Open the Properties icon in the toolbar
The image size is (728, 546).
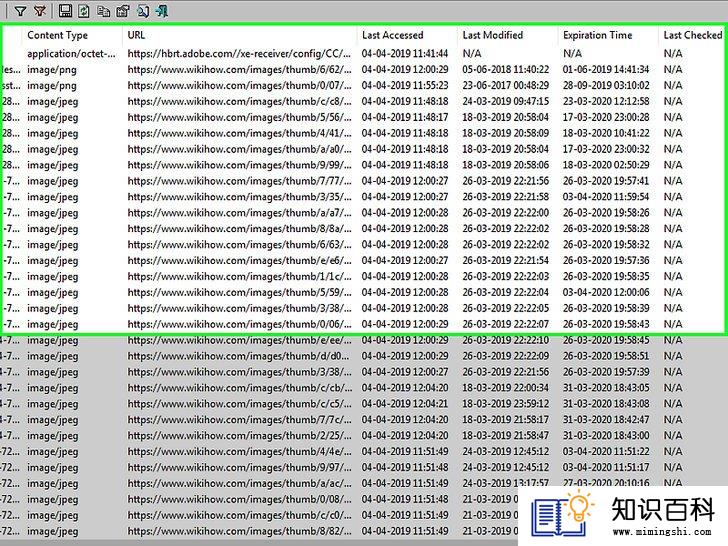click(x=123, y=11)
